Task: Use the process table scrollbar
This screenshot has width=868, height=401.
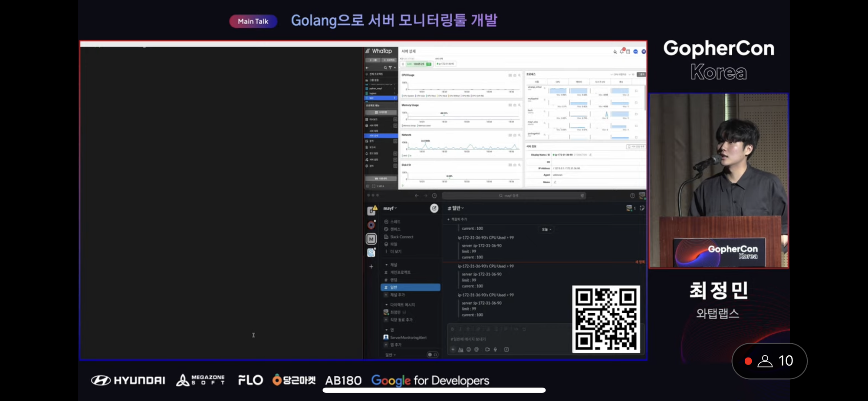Action: (645, 98)
